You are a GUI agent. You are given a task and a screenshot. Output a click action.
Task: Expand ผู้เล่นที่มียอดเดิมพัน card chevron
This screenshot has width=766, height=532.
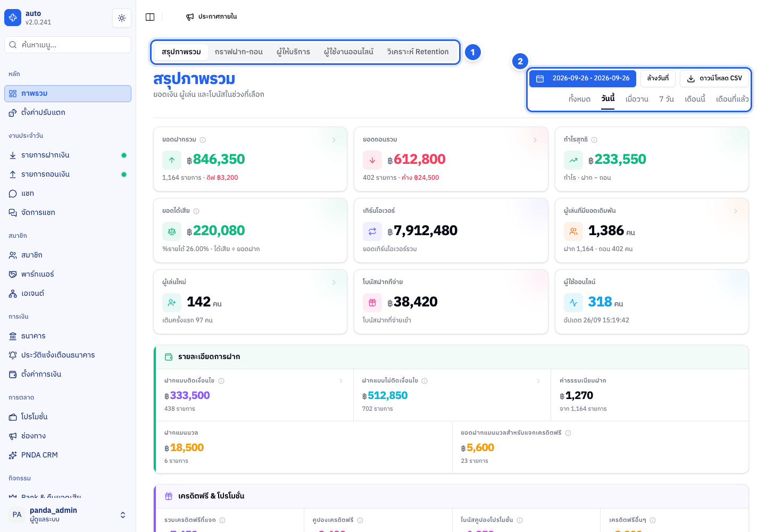click(736, 211)
